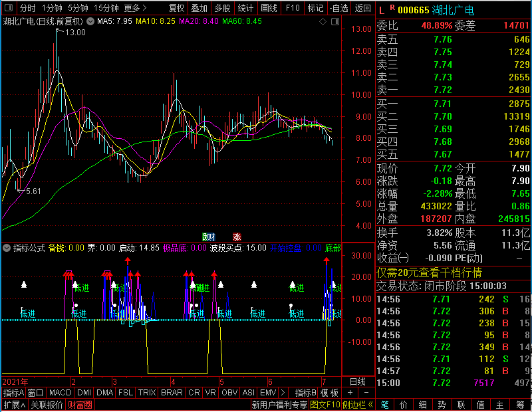This screenshot has height=412, width=532.
Task: Select the VR indicator tab
Action: pyautogui.click(x=210, y=393)
